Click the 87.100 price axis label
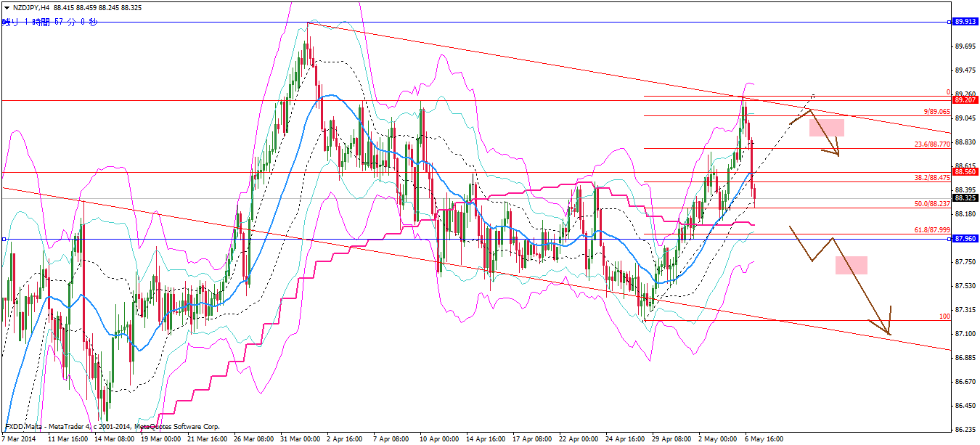 click(965, 334)
